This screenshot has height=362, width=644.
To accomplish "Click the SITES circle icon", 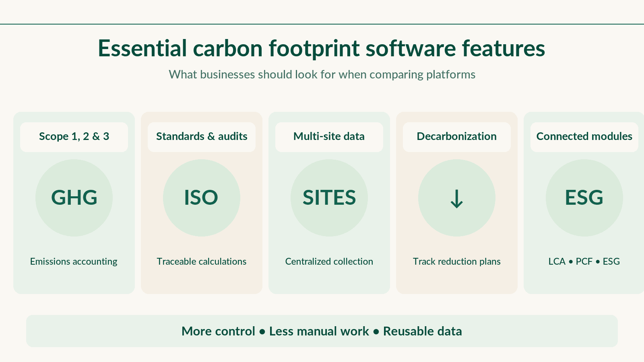I will 329,197.
